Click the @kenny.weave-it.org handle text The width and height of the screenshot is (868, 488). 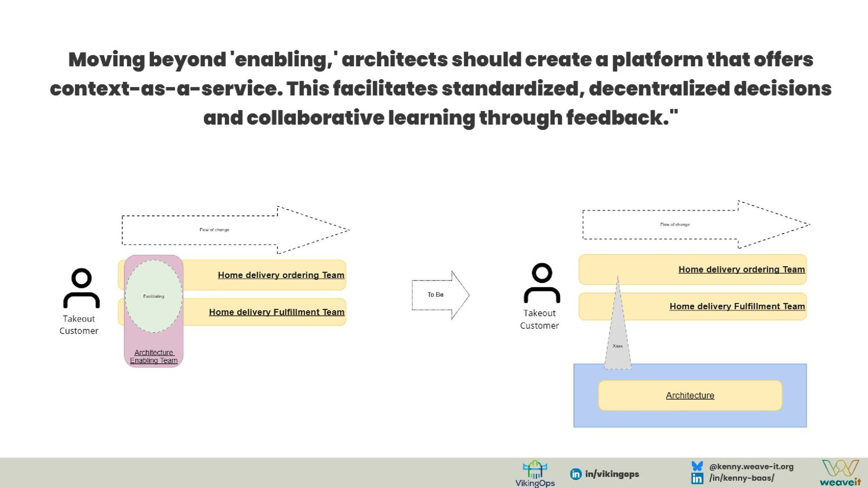click(751, 467)
